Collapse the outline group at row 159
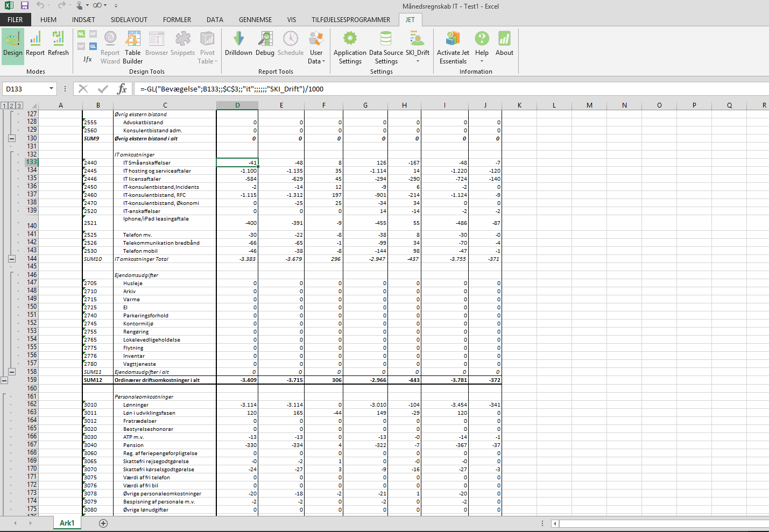This screenshot has height=532, width=769. pos(4,380)
